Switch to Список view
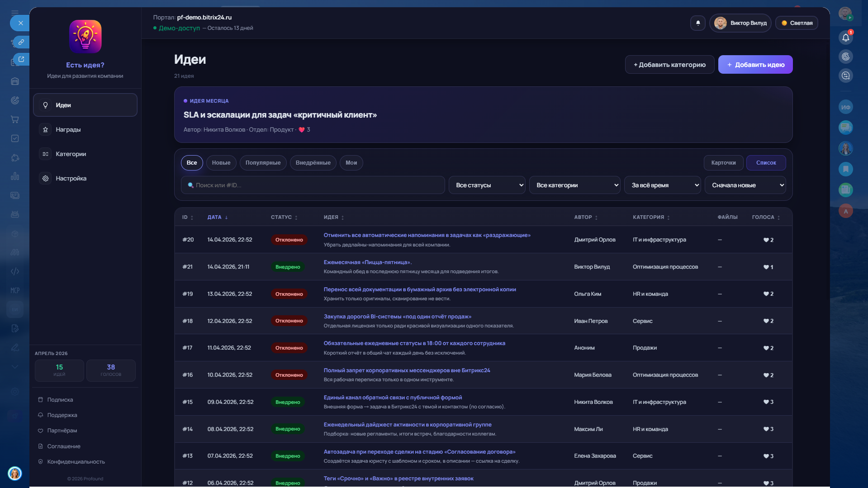 765,163
